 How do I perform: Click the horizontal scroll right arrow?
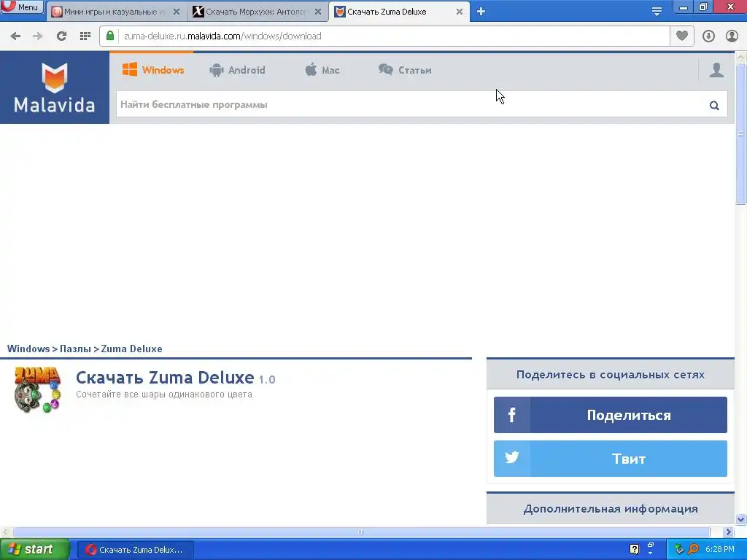click(x=728, y=532)
